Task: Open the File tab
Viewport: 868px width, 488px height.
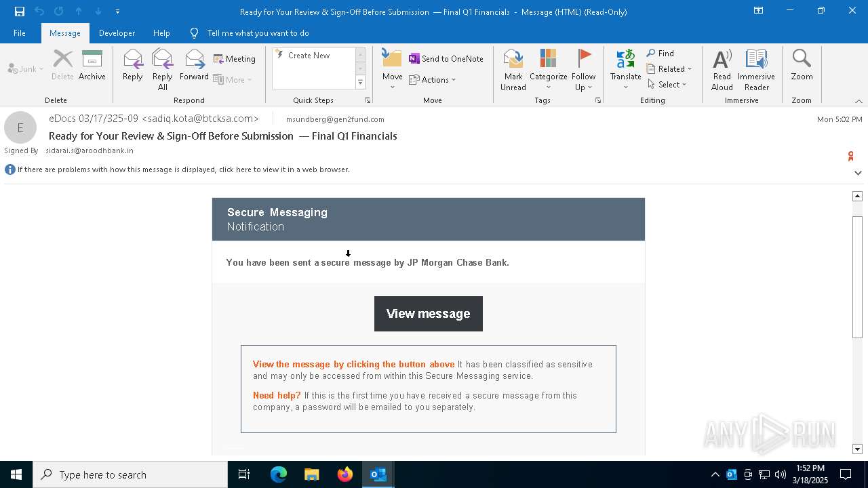Action: coord(20,33)
